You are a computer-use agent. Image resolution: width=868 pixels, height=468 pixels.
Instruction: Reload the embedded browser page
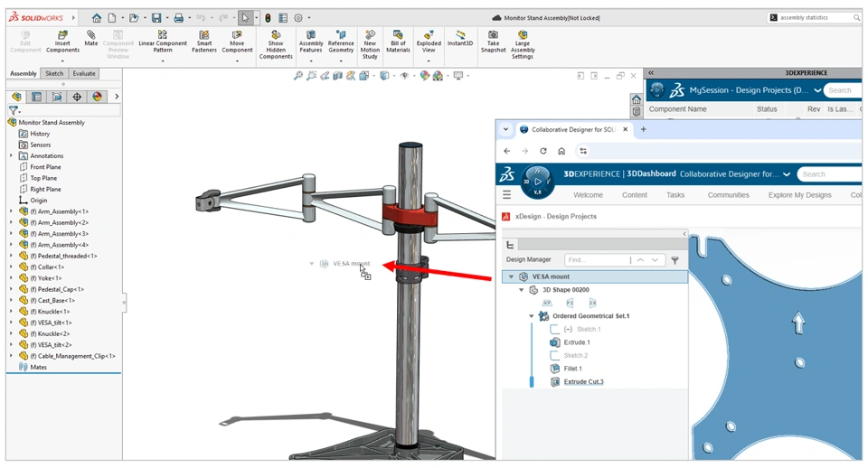[x=543, y=151]
